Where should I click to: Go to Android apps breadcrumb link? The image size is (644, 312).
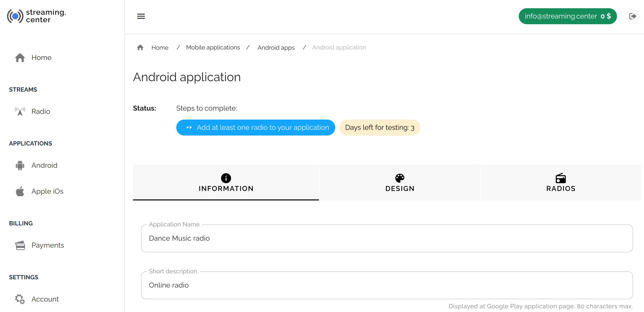pos(276,47)
